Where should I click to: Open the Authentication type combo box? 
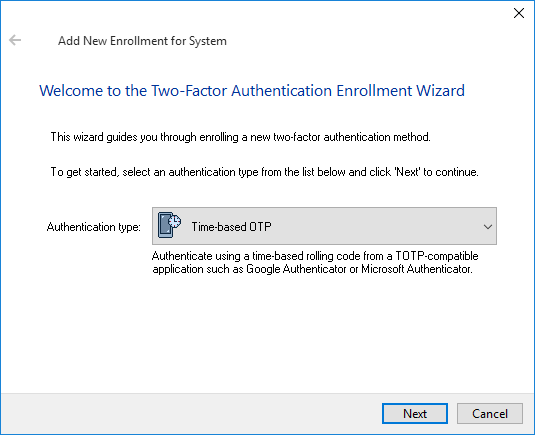(x=324, y=226)
